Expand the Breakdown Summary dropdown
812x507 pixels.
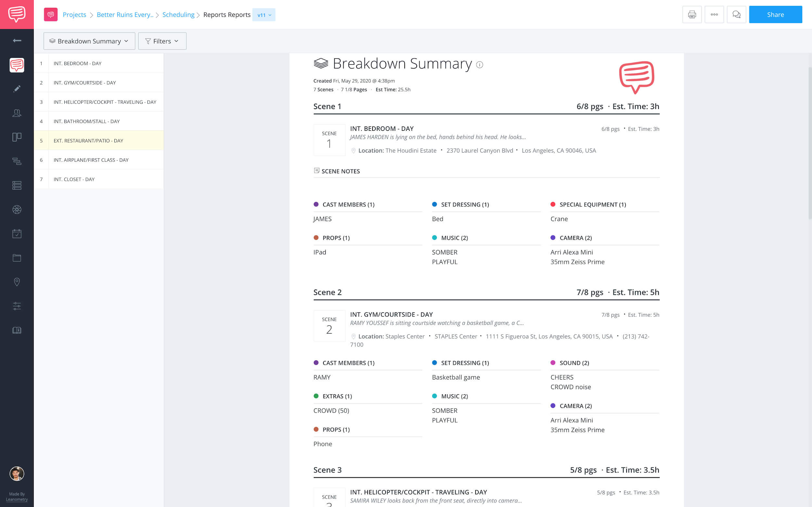pos(88,41)
